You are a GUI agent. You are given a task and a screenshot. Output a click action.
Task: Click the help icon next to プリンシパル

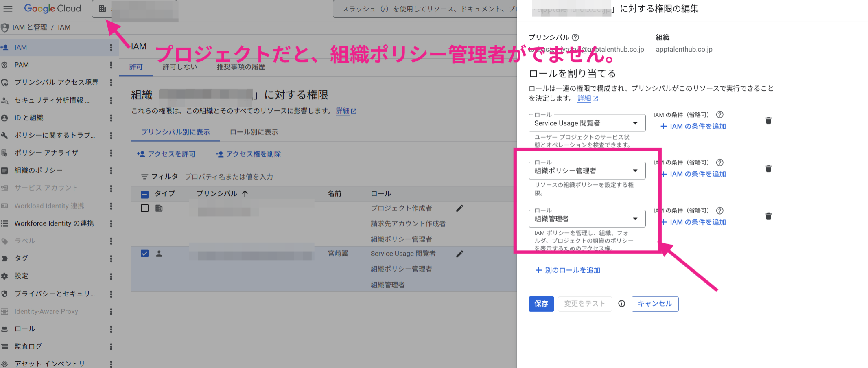pyautogui.click(x=575, y=37)
